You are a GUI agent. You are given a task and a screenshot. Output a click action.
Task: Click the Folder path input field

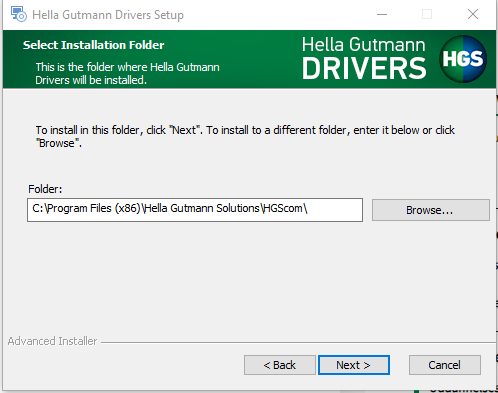point(195,210)
